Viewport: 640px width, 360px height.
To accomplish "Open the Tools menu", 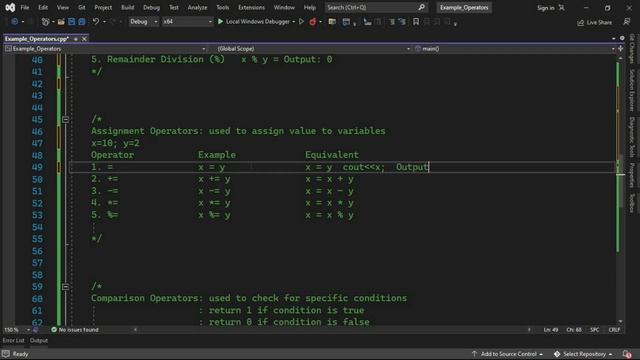I will coord(222,7).
